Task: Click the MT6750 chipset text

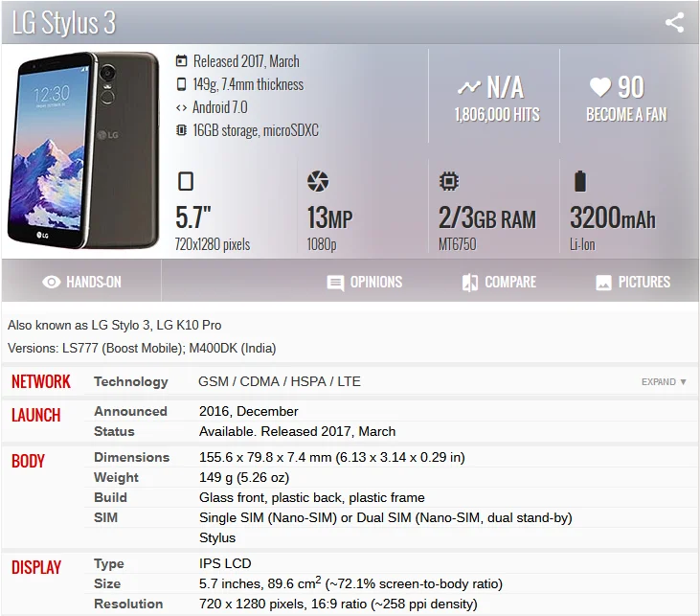Action: [x=457, y=244]
